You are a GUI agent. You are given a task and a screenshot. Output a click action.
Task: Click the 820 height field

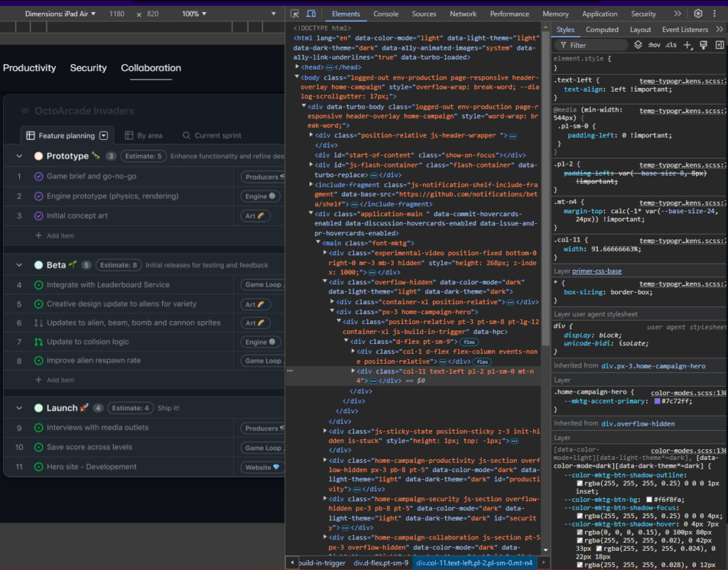(153, 14)
